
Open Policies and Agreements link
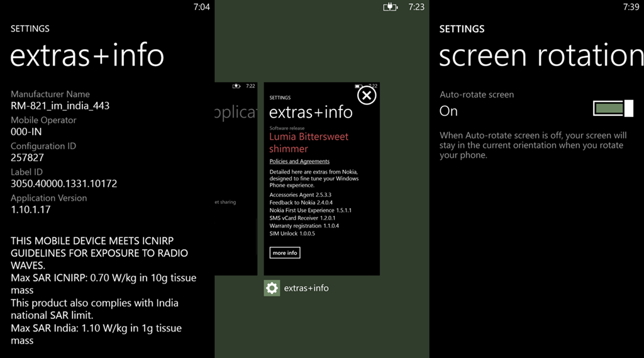click(x=299, y=162)
